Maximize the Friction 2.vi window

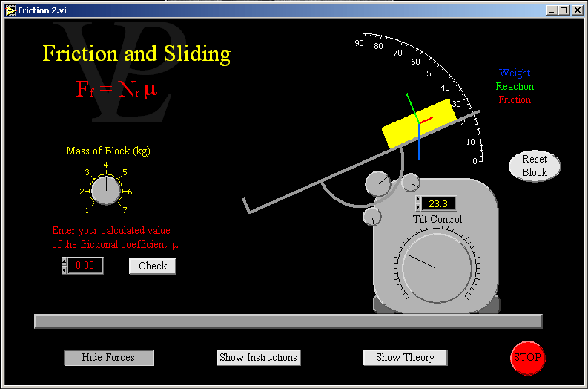[564, 10]
